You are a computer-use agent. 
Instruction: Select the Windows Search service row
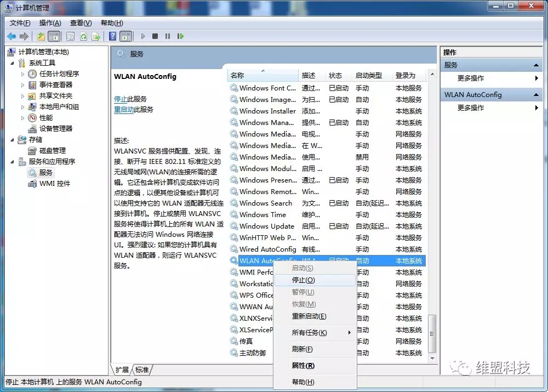(327, 203)
